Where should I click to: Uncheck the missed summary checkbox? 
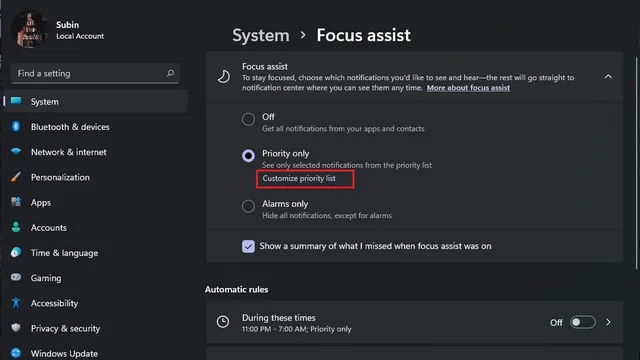(x=248, y=246)
